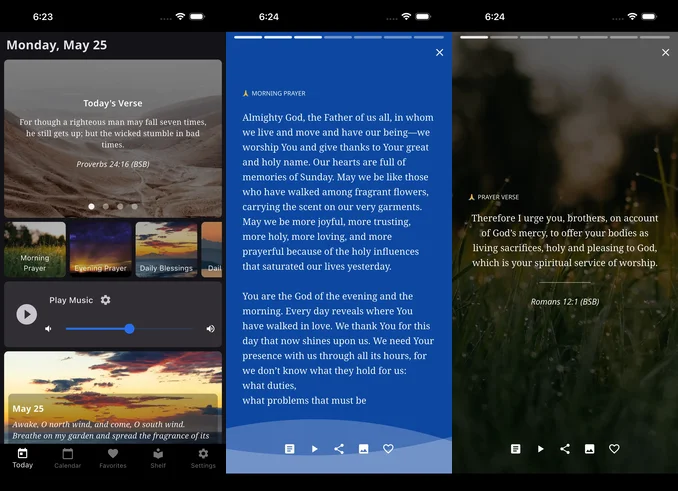Close the Prayer Verse story screen
This screenshot has width=678, height=491.
click(665, 52)
